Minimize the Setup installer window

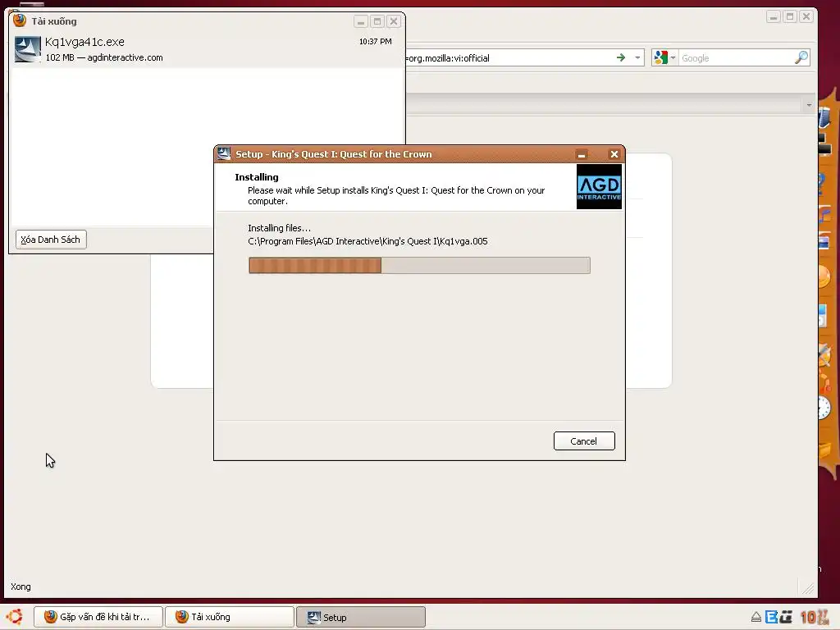coord(582,154)
